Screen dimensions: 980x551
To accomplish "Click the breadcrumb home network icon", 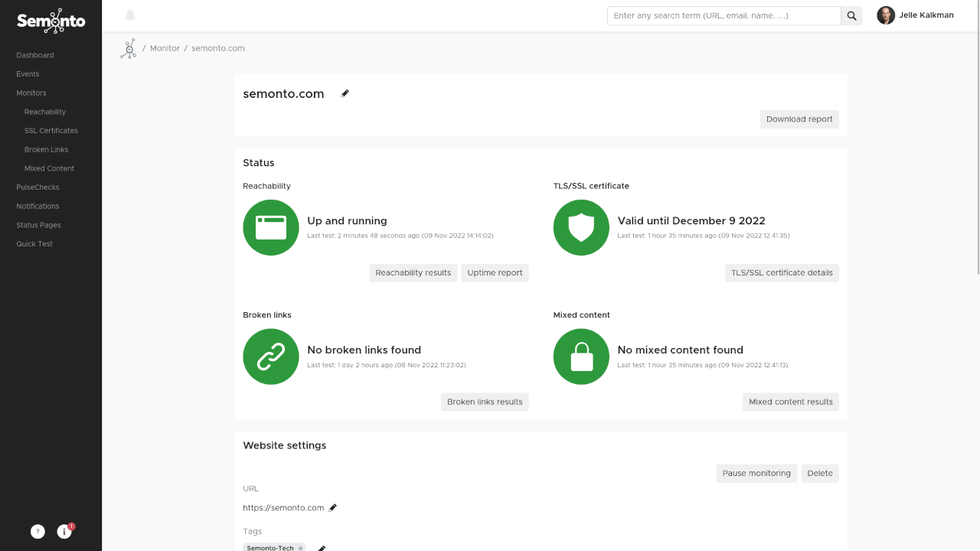I will 128,48.
